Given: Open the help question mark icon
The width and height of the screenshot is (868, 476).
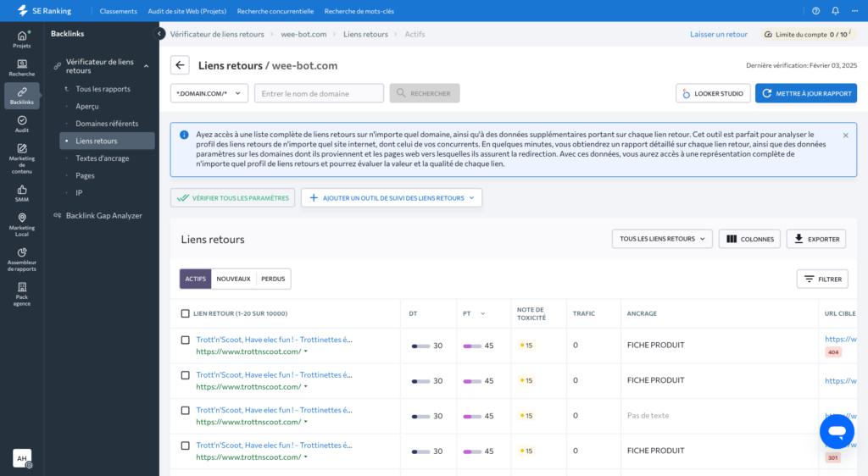Looking at the screenshot, I should (815, 10).
